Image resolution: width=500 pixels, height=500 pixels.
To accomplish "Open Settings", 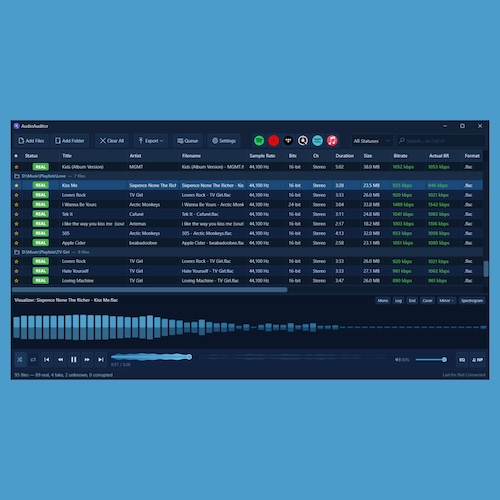I will tap(224, 141).
